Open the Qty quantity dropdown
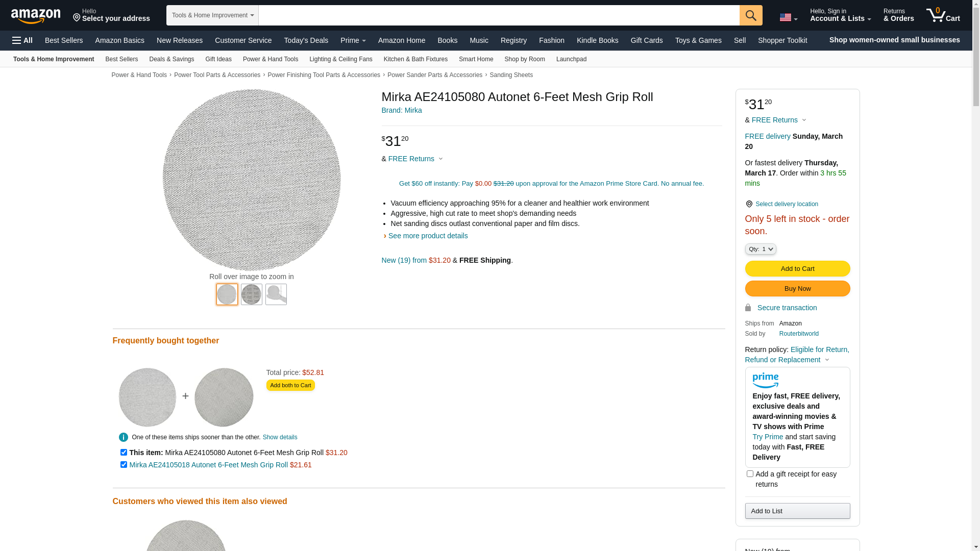Image resolution: width=980 pixels, height=551 pixels. pos(760,249)
